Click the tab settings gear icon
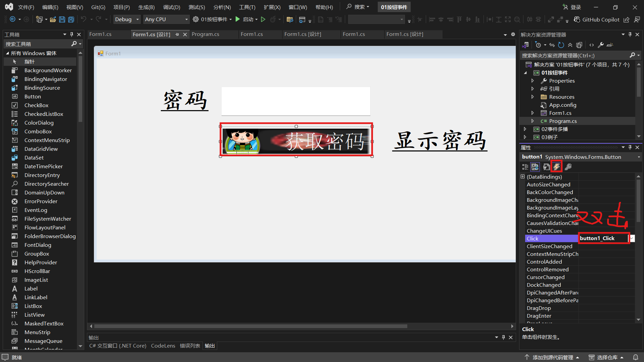644x362 pixels. (x=513, y=34)
